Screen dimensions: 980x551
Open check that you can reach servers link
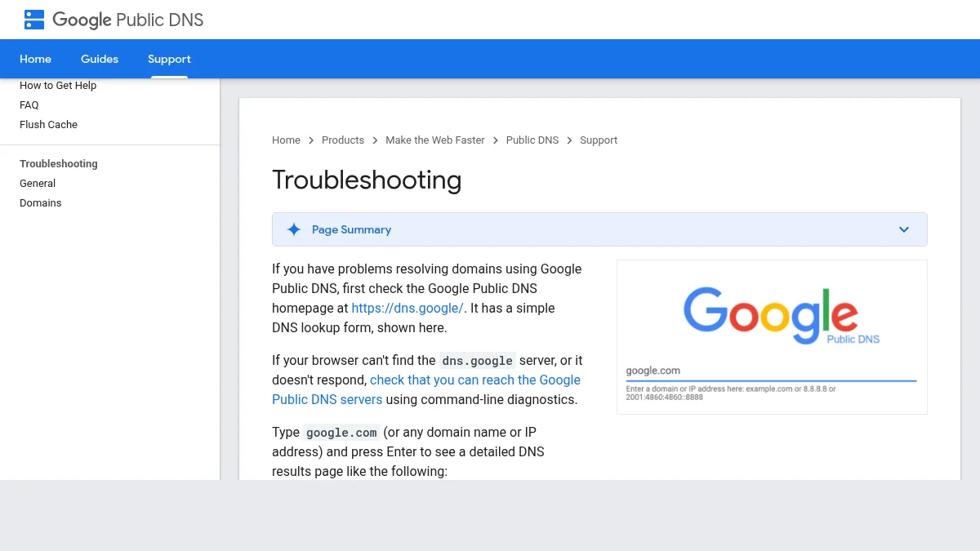coord(426,389)
